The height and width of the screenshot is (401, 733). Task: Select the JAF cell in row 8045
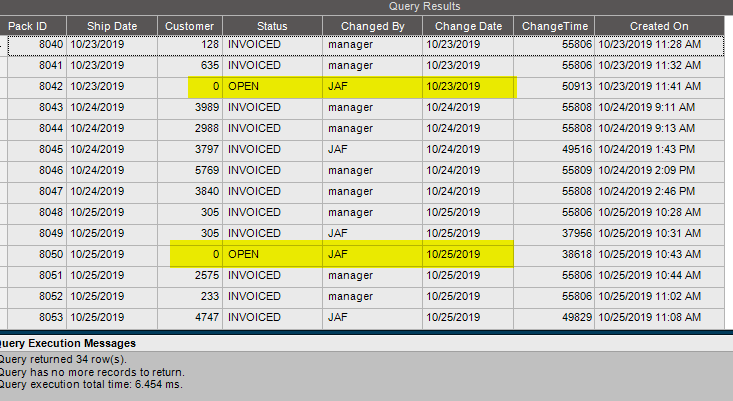click(373, 150)
